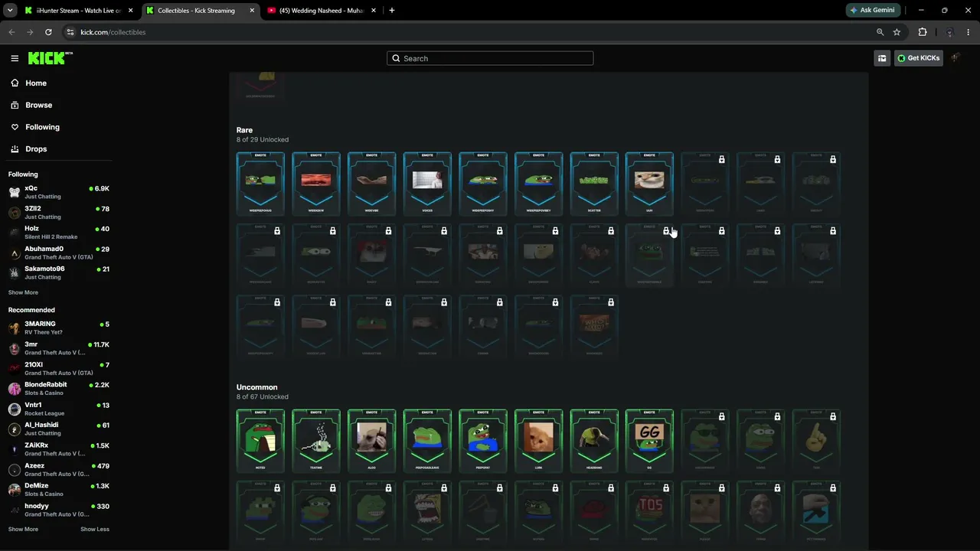The height and width of the screenshot is (551, 980).
Task: Click xQc's avatar icon in sidebar
Action: tap(15, 192)
